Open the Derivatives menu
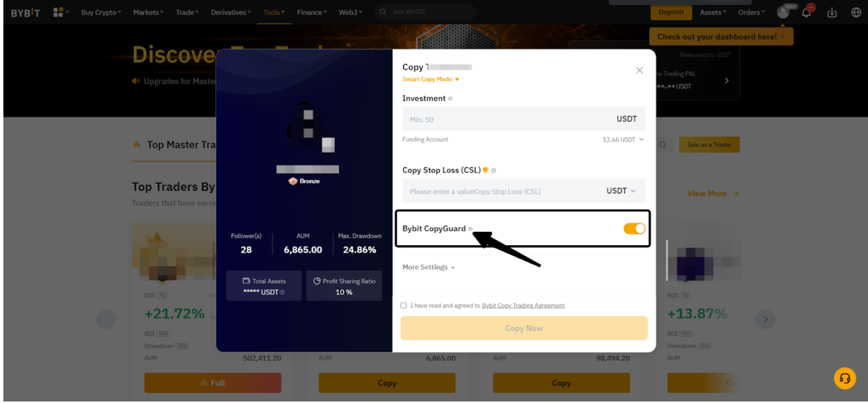This screenshot has height=403, width=868. point(231,12)
